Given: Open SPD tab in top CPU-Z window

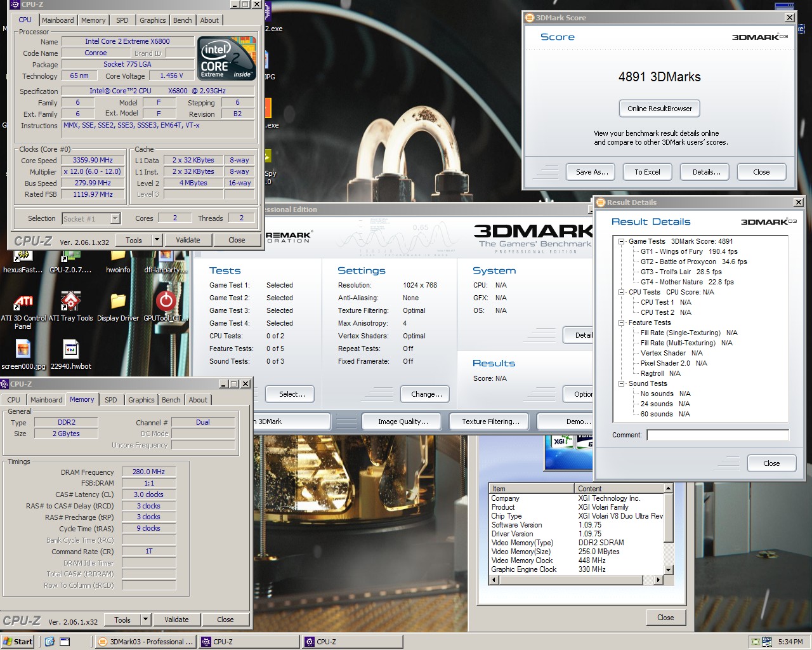Looking at the screenshot, I should (x=122, y=20).
